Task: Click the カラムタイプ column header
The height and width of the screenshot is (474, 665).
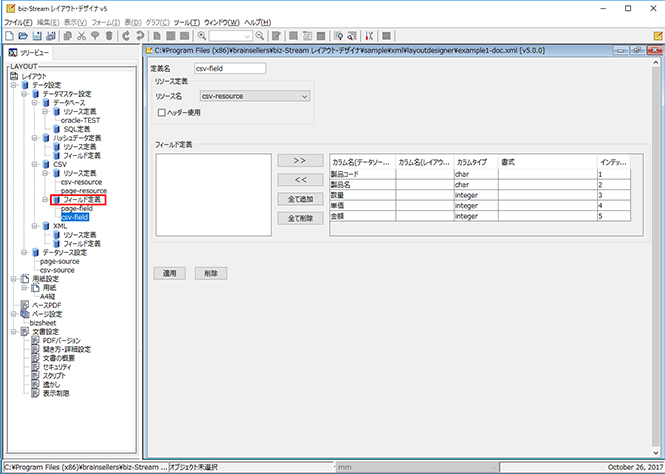Action: pyautogui.click(x=476, y=162)
